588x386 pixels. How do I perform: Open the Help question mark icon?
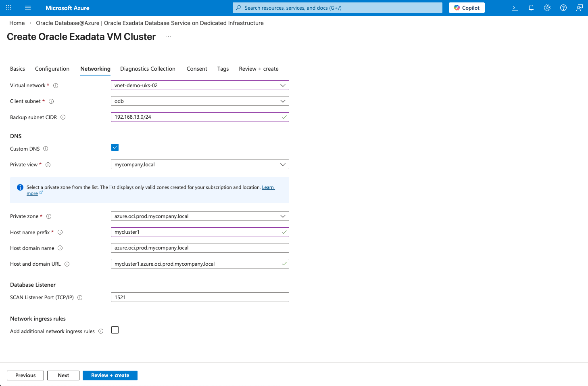coord(563,7)
